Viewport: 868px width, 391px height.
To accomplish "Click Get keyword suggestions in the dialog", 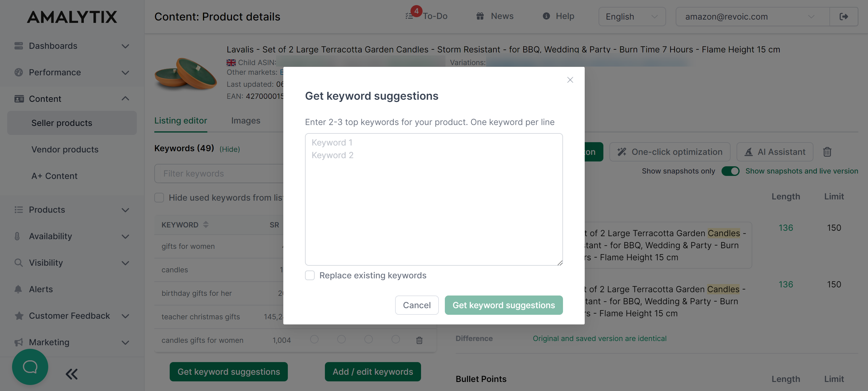I will pyautogui.click(x=503, y=305).
